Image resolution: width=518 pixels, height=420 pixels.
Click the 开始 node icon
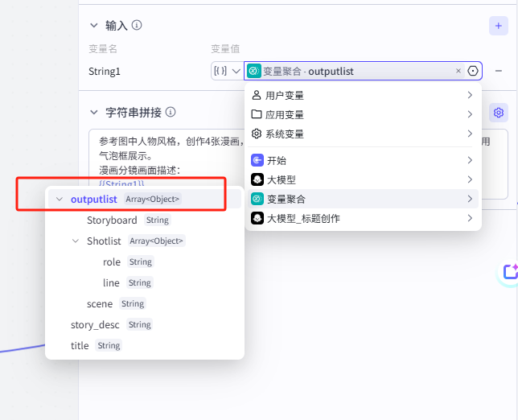click(x=257, y=160)
